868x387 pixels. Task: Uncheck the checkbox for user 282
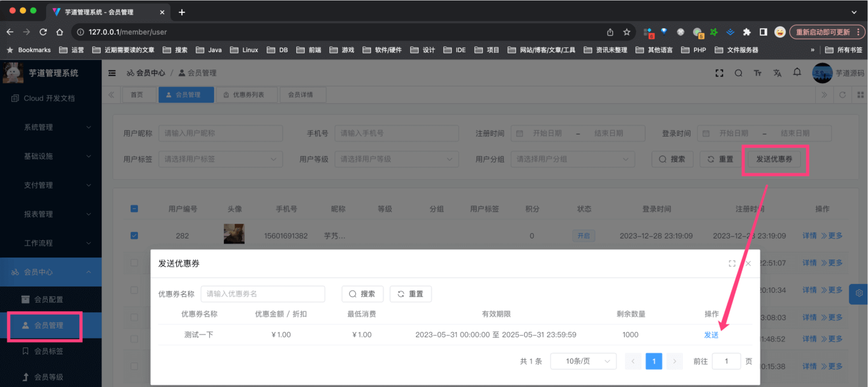[x=134, y=236]
